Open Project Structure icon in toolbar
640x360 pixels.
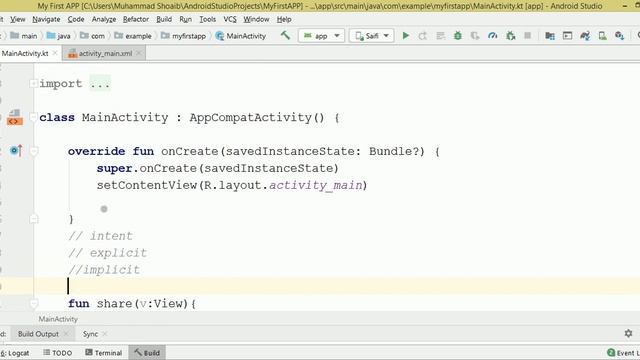point(550,36)
